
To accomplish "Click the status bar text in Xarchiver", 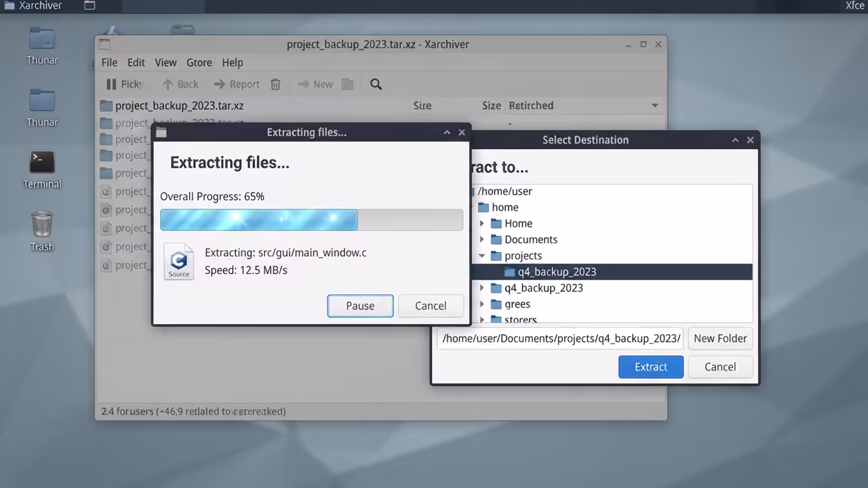I will (x=193, y=411).
